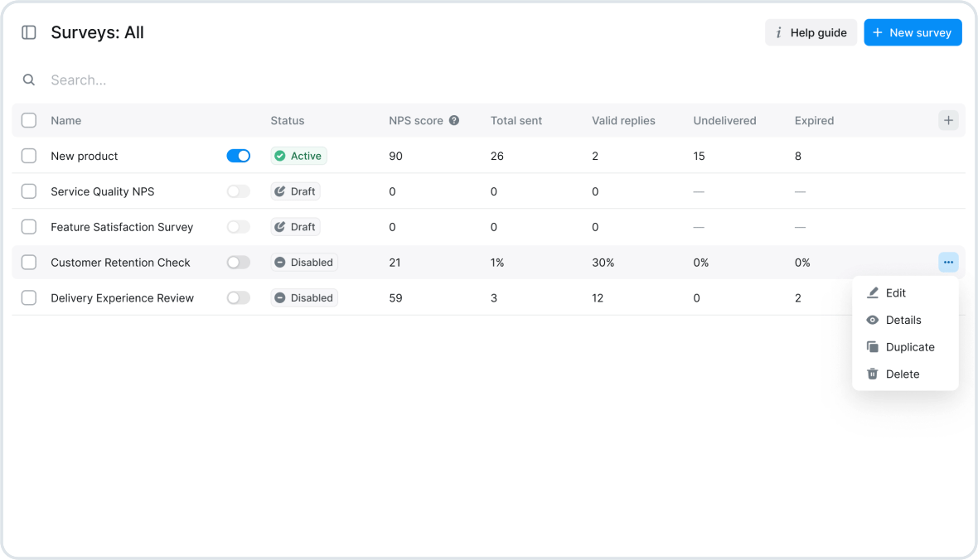Open more options for Customer Retention Check
Image resolution: width=978 pixels, height=560 pixels.
[x=948, y=263]
